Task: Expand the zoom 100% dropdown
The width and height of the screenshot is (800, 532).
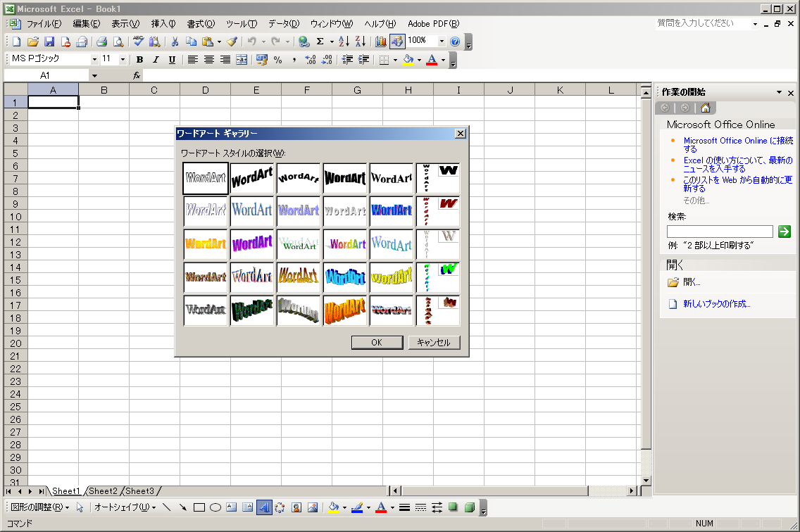Action: (442, 42)
